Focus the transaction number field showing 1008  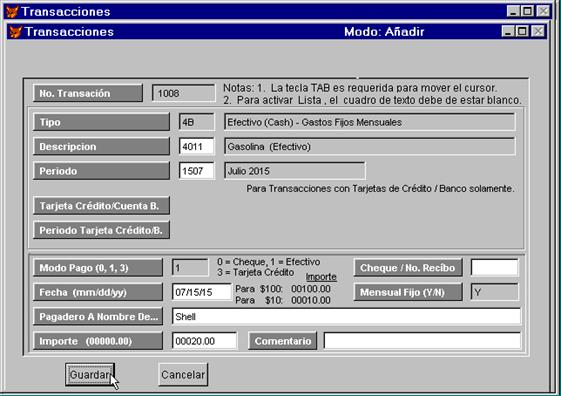(x=184, y=93)
